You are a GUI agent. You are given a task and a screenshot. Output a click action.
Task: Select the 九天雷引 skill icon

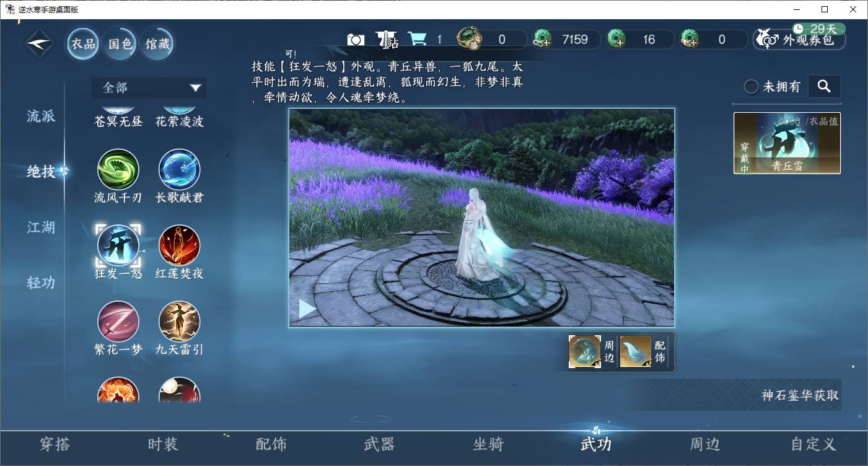click(x=179, y=322)
